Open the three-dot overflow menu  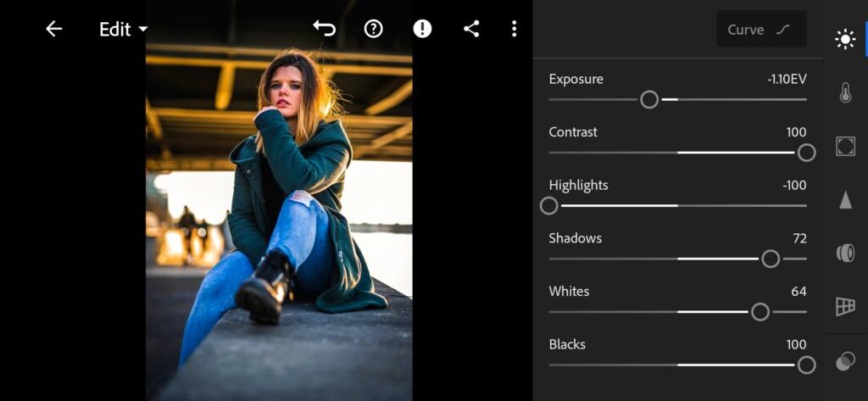[x=515, y=29]
